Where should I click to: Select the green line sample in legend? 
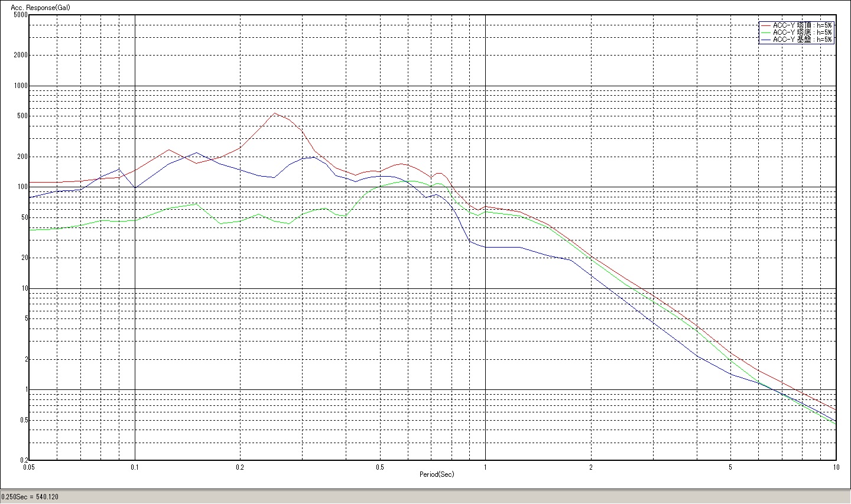pyautogui.click(x=766, y=32)
